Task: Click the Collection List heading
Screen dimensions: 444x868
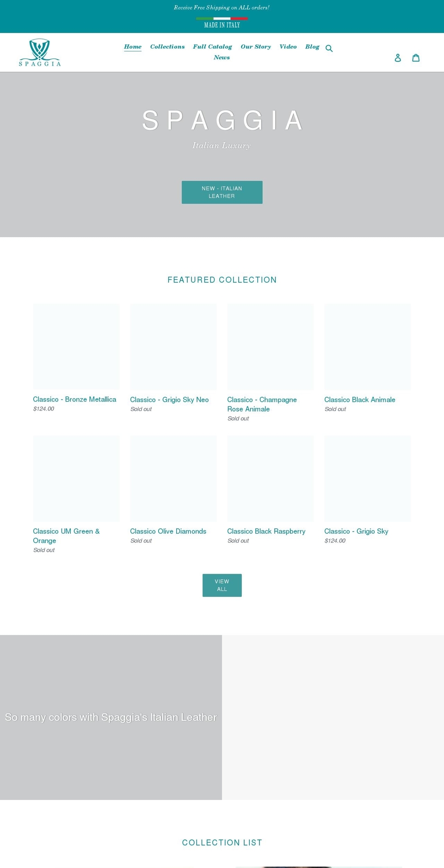Action: point(222,843)
